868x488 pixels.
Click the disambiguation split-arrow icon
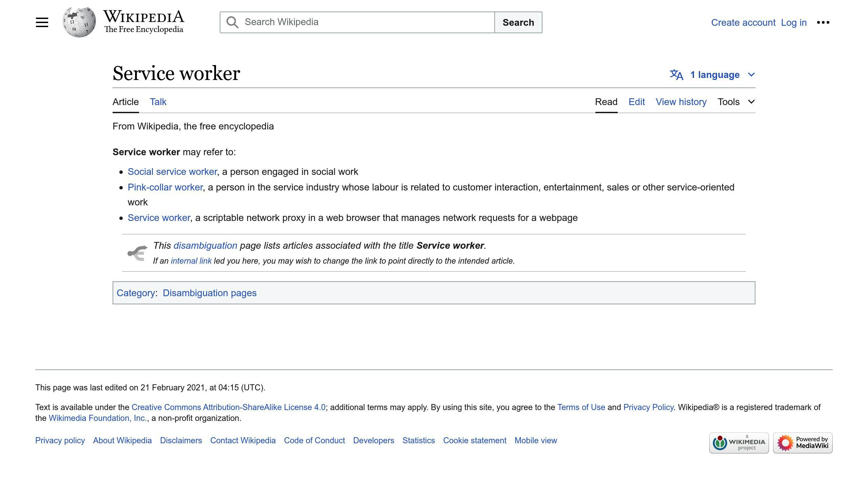click(x=138, y=252)
